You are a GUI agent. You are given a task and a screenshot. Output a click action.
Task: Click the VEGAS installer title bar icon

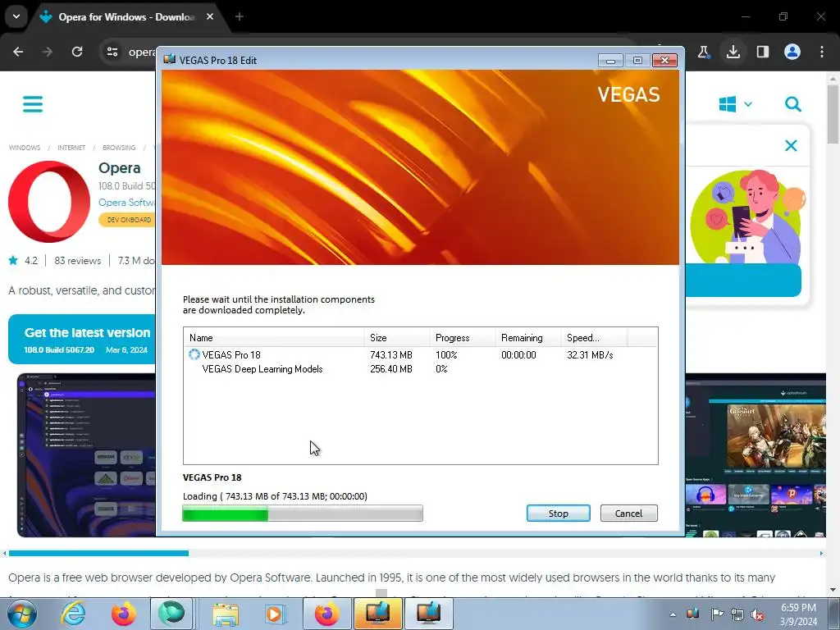coord(169,59)
